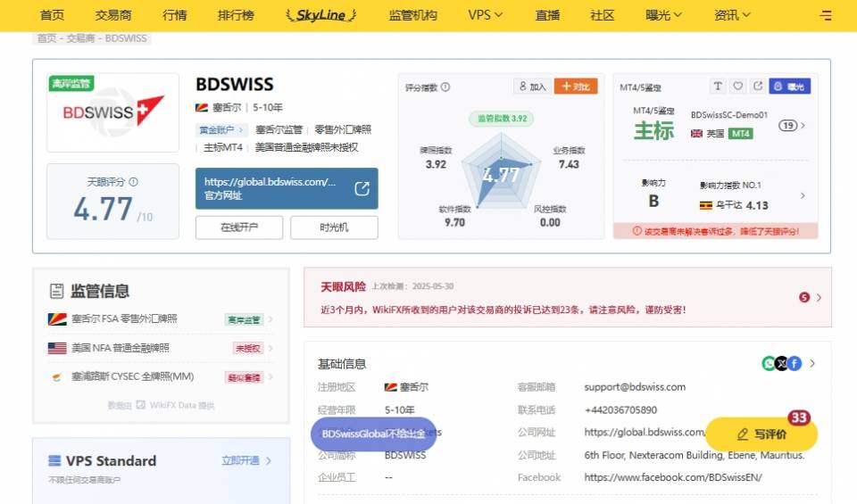This screenshot has height=504, width=857.
Task: Click the info icon beside 评分指数
Action: [445, 87]
